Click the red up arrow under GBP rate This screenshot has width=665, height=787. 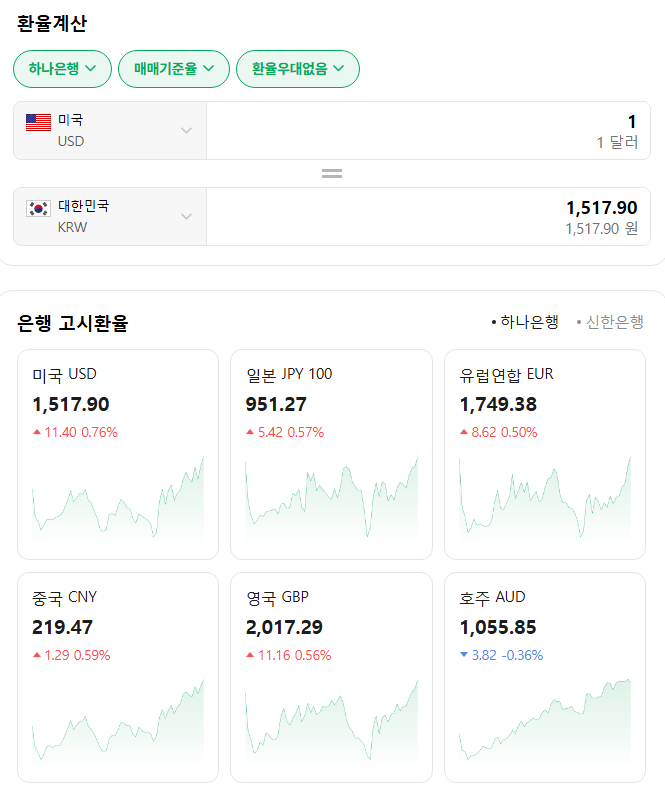[250, 655]
